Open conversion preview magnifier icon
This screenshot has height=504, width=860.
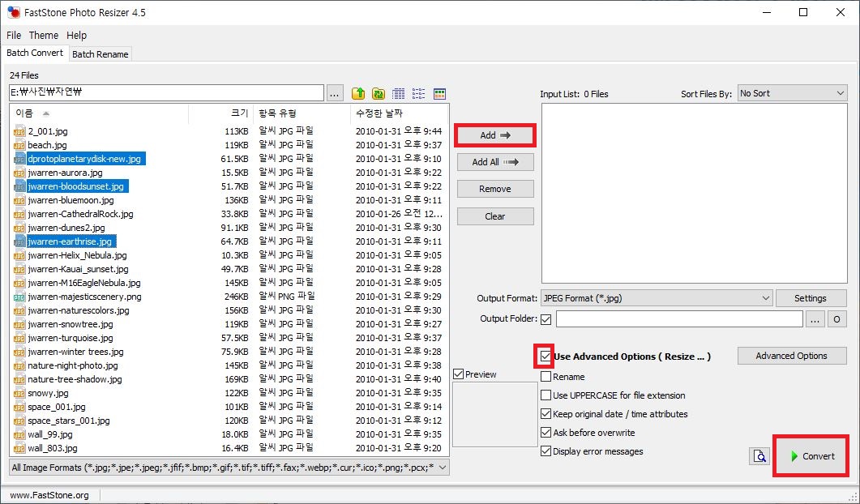[759, 456]
